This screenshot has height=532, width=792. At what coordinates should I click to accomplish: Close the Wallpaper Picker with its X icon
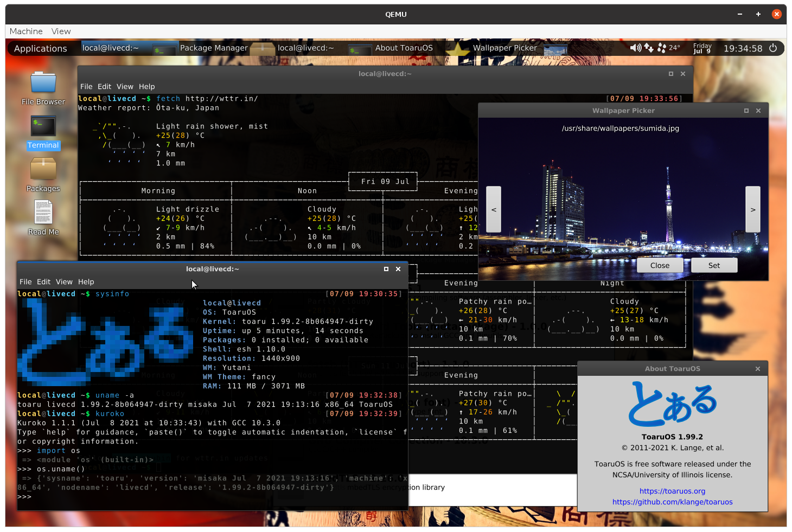[x=758, y=111]
